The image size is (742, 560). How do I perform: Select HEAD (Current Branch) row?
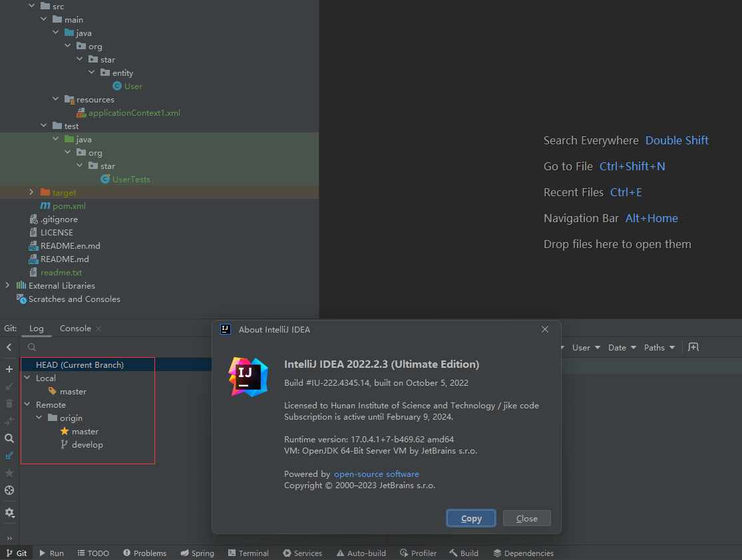coord(116,364)
